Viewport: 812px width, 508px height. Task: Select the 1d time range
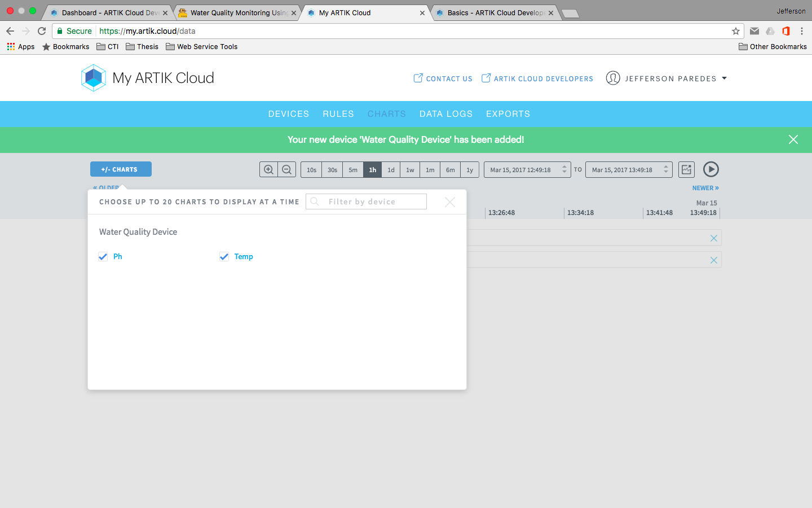tap(391, 169)
